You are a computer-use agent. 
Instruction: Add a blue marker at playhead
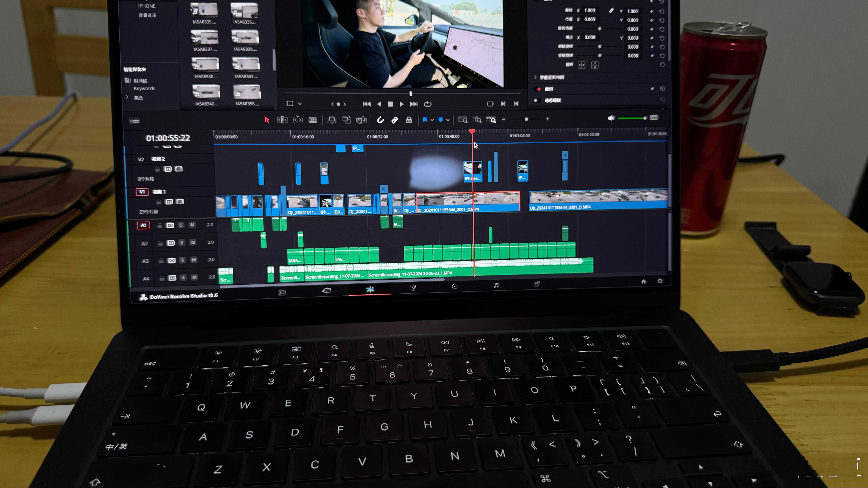(440, 120)
